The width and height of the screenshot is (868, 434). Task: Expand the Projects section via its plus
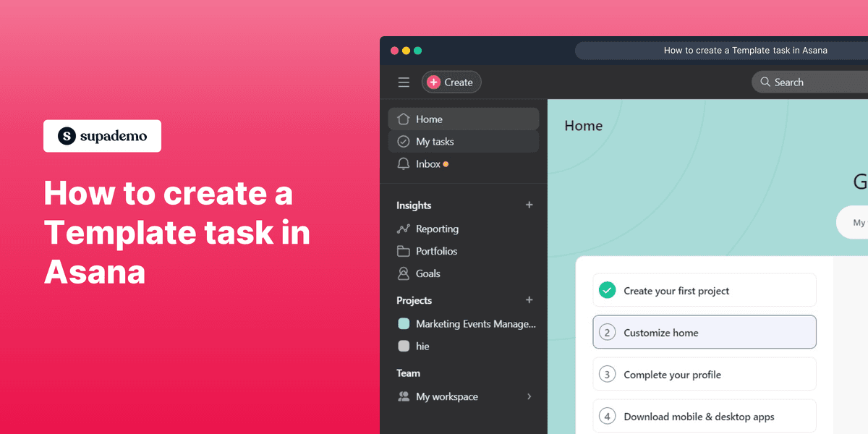(529, 300)
